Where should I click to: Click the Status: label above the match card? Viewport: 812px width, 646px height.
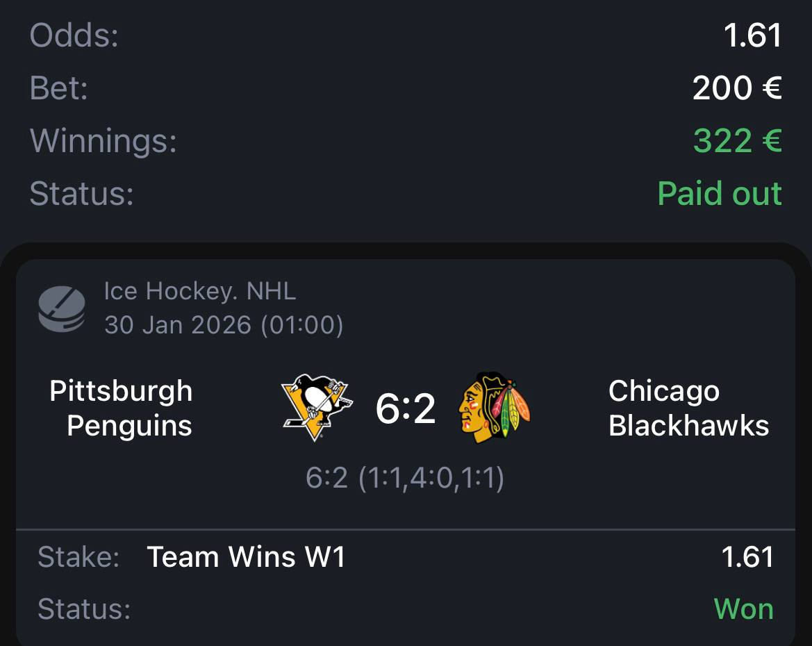pyautogui.click(x=81, y=194)
